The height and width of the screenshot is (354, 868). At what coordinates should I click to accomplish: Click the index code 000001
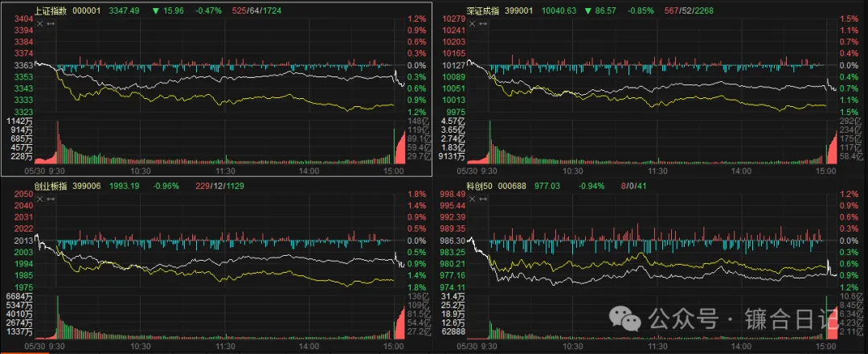point(87,10)
